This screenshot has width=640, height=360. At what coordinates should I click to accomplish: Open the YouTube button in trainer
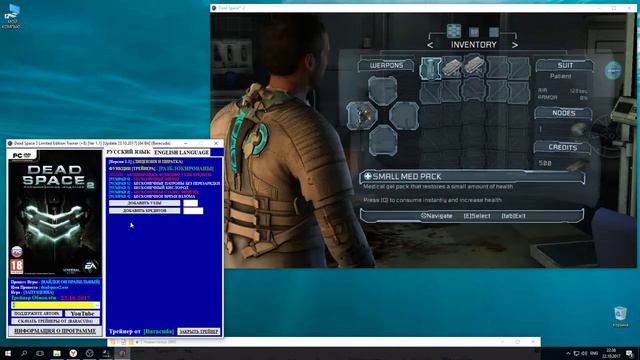82,313
